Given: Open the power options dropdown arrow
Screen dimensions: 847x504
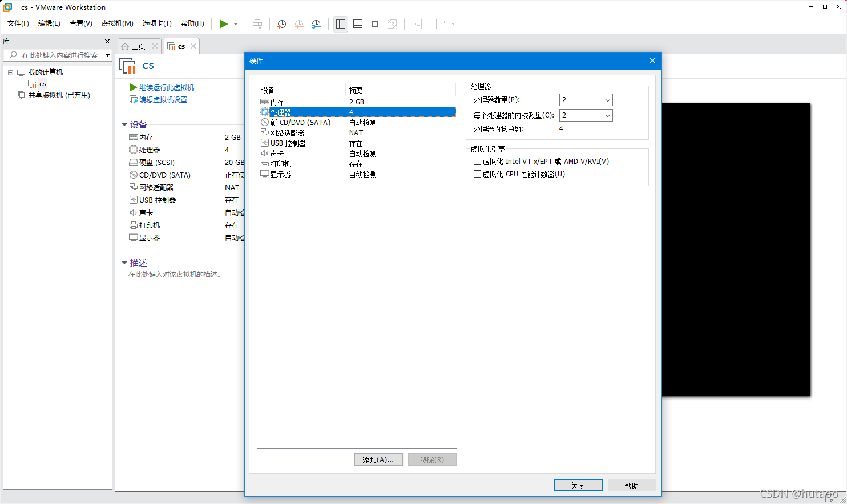Looking at the screenshot, I should click(x=236, y=24).
